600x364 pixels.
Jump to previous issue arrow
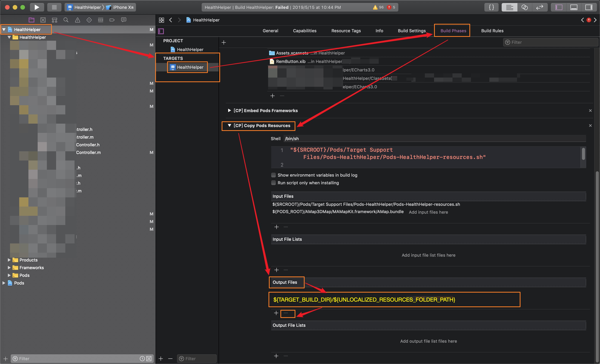583,20
